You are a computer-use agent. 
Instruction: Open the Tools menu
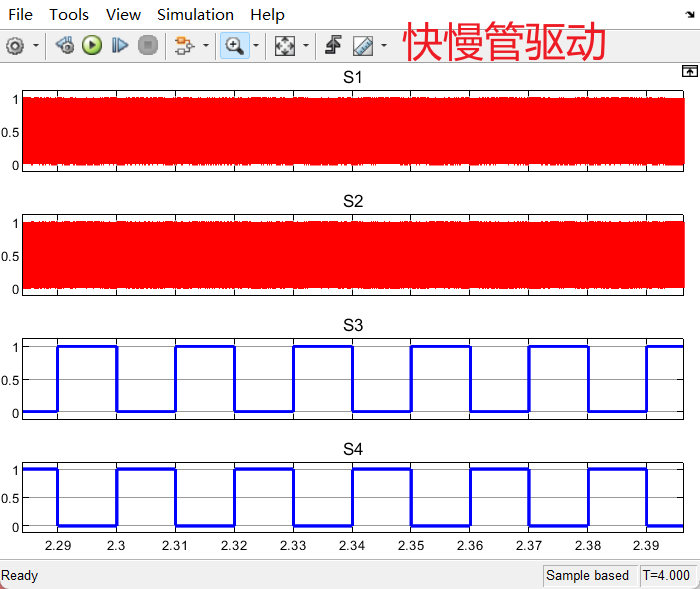click(69, 14)
